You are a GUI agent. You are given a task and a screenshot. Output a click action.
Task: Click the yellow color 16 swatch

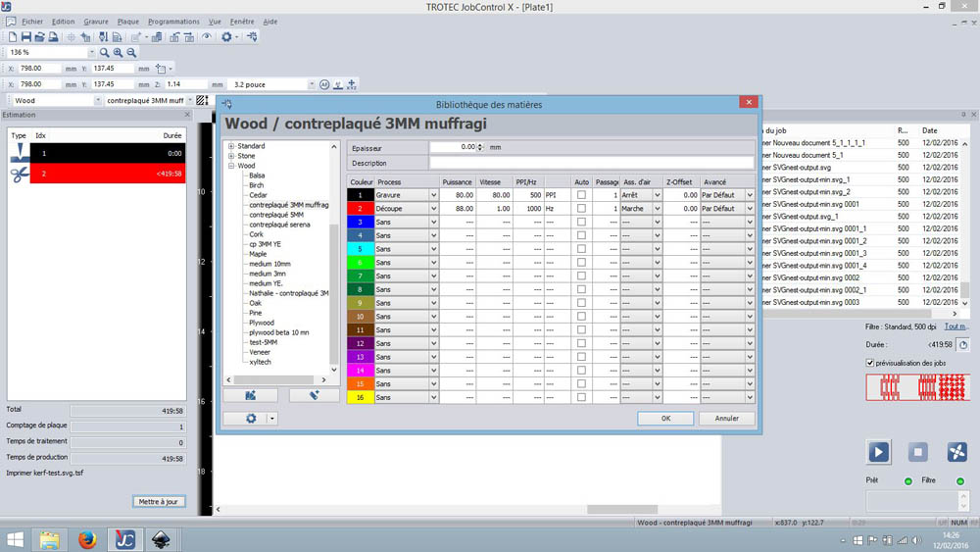pos(360,397)
